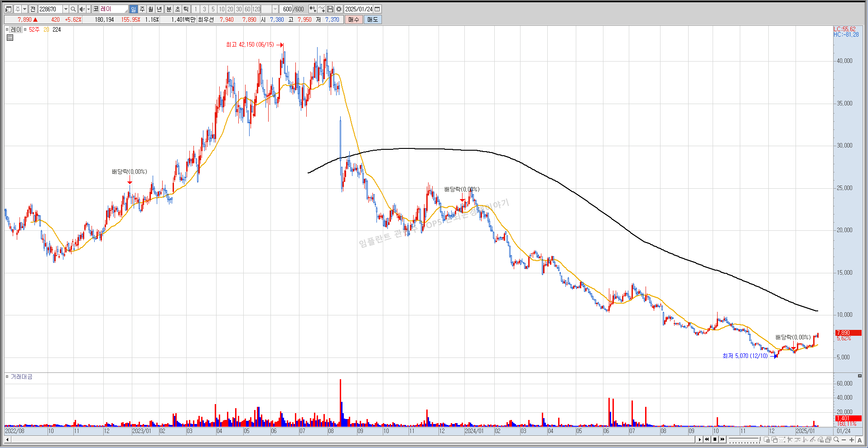Click the date field 2025/01/24
The height and width of the screenshot is (448, 868).
coord(359,9)
